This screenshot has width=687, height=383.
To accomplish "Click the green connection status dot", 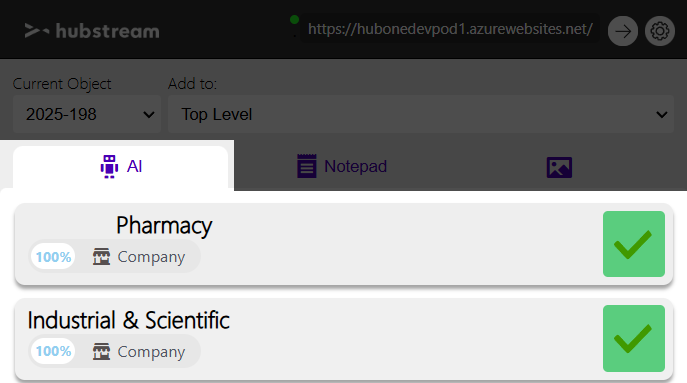I will pos(294,19).
